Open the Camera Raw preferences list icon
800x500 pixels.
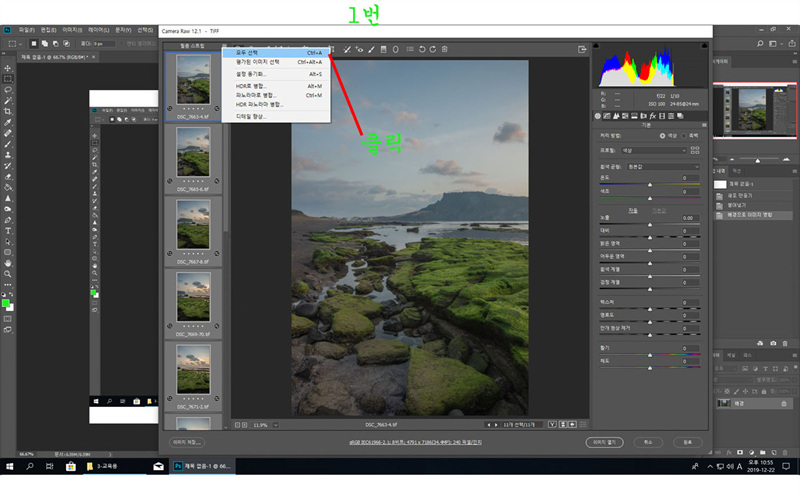[x=410, y=49]
